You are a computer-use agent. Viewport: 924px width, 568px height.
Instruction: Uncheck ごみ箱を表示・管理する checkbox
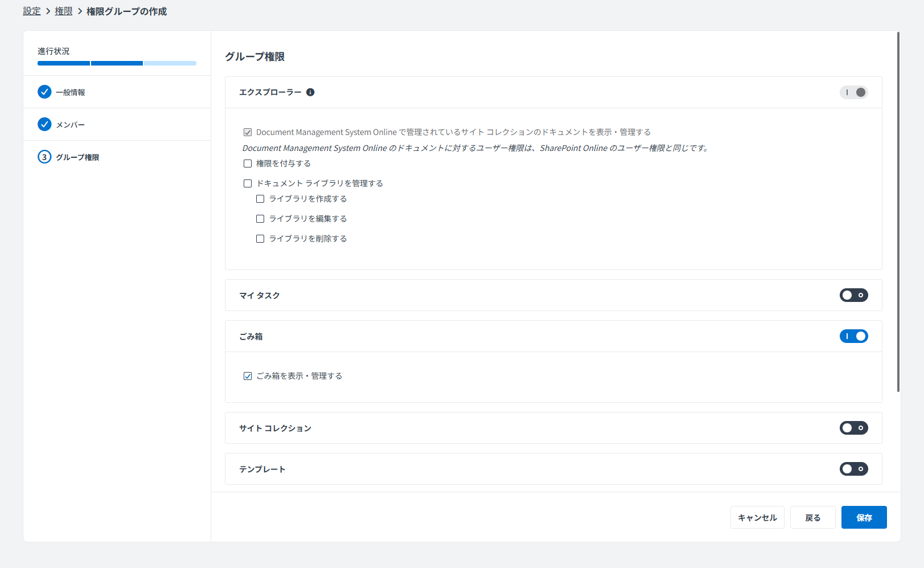[248, 376]
